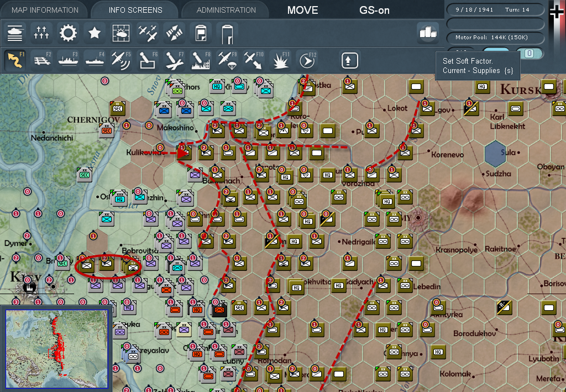The height and width of the screenshot is (392, 566).
Task: Click the German cross side indicator
Action: pyautogui.click(x=557, y=12)
